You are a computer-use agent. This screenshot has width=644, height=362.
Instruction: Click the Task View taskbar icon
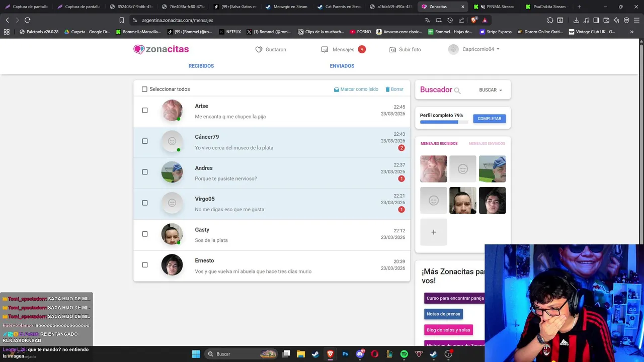pos(286,354)
